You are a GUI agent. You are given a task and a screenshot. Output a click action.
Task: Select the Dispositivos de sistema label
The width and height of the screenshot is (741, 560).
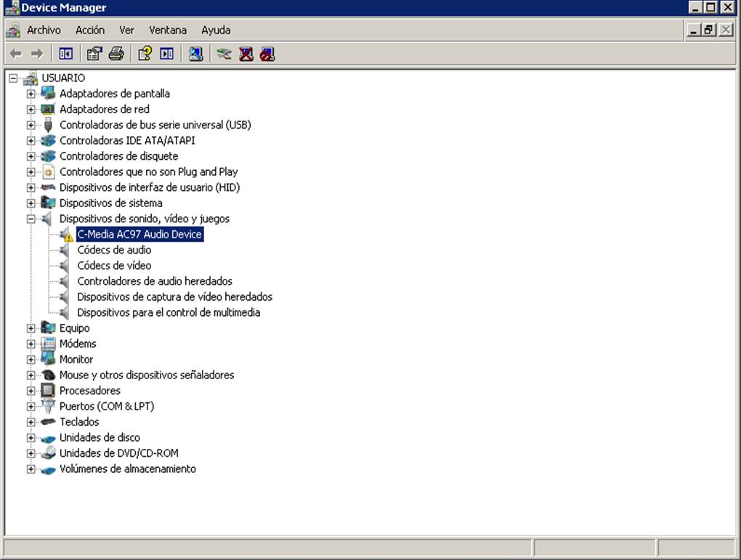(x=110, y=203)
